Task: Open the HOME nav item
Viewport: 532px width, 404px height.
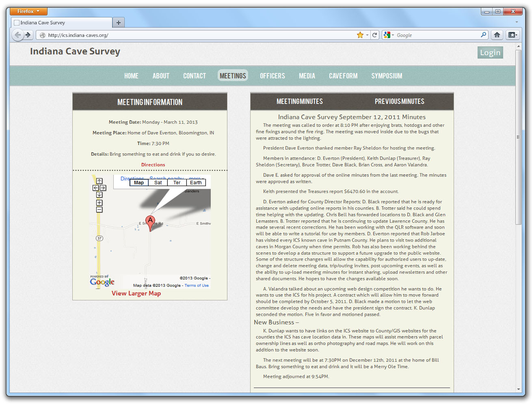Action: point(131,76)
